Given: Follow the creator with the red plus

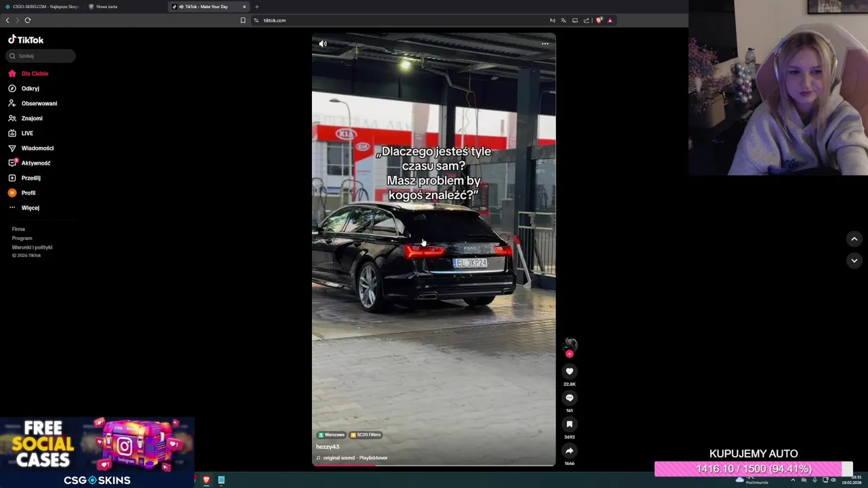Looking at the screenshot, I should point(570,354).
